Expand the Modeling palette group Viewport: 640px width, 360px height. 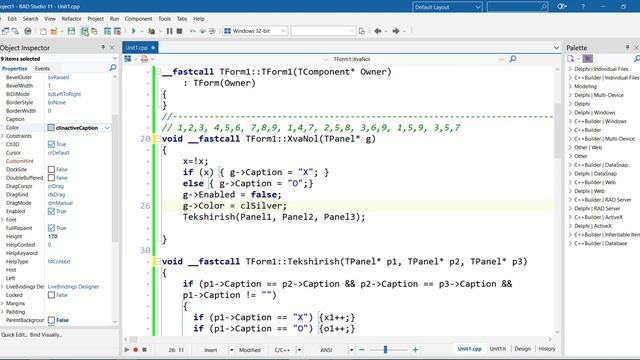tap(570, 87)
